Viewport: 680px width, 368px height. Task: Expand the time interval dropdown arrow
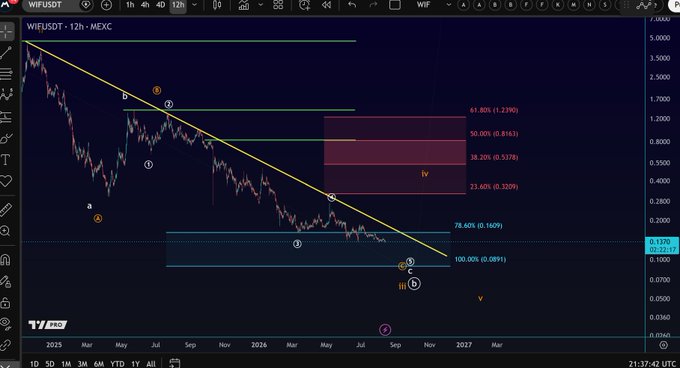tap(194, 5)
